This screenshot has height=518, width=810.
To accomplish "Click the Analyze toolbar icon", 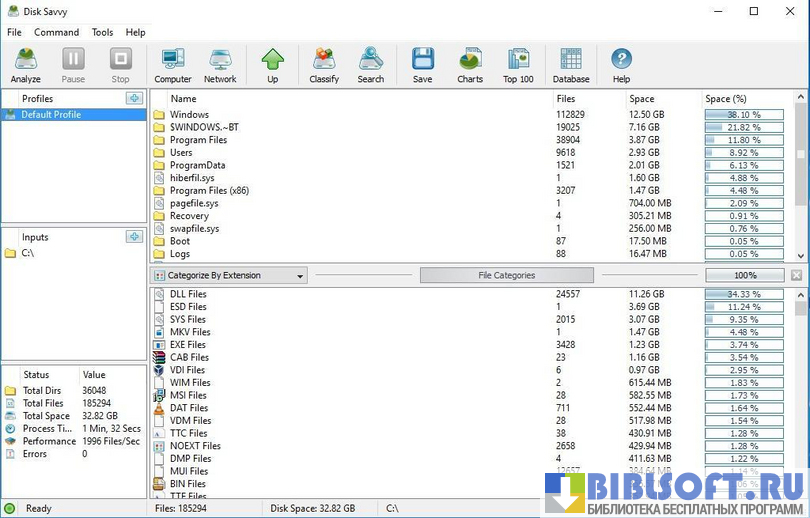I will point(26,65).
